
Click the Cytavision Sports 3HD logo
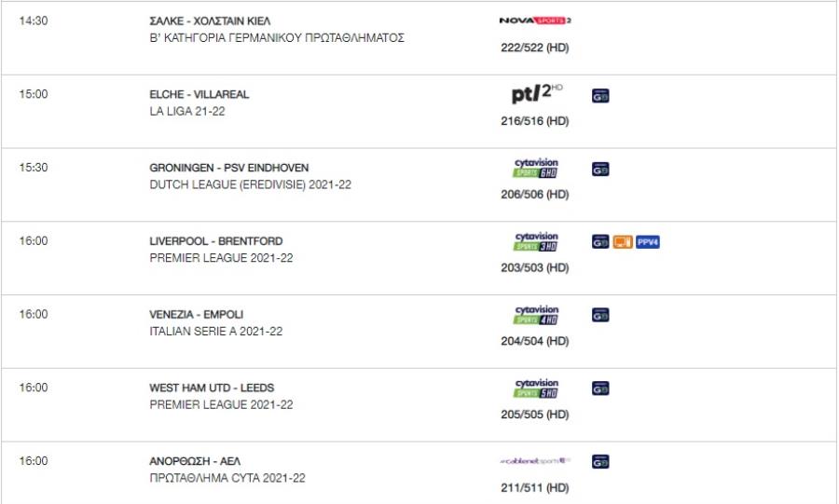(x=536, y=241)
